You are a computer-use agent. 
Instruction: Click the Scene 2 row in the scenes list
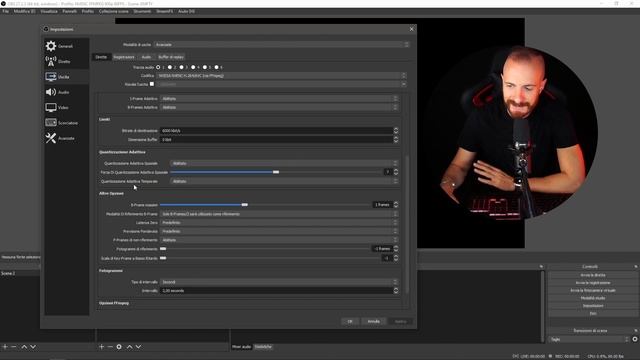tap(20, 273)
